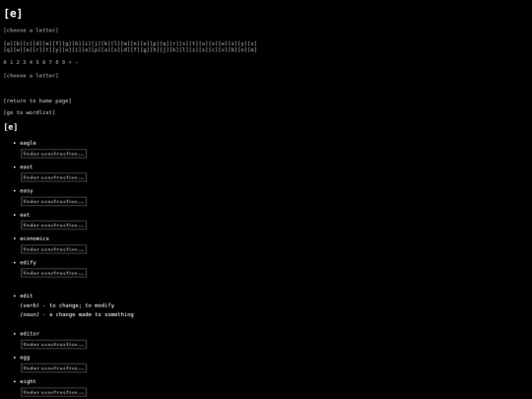This screenshot has width=532, height=399.
Task: Click the noun definition of edit
Action: (x=77, y=314)
